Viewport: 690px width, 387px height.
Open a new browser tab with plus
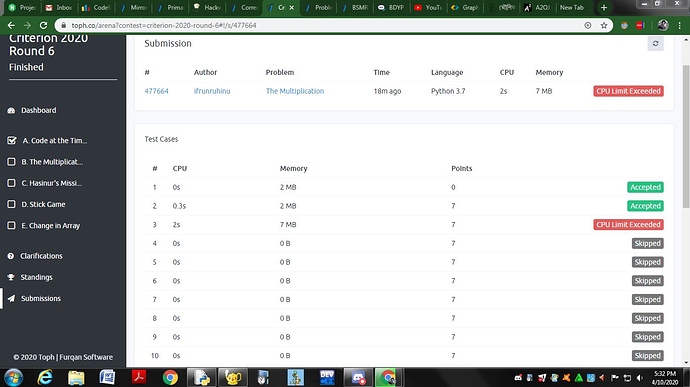click(604, 7)
